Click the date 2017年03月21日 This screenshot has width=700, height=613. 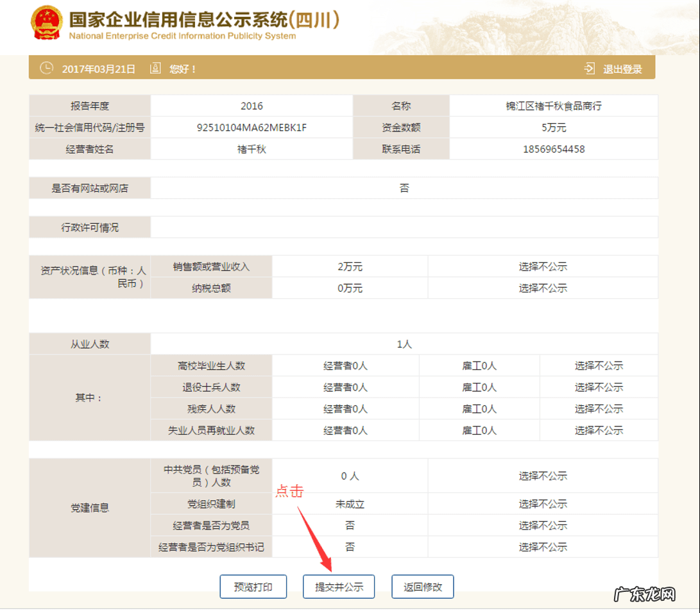[99, 69]
